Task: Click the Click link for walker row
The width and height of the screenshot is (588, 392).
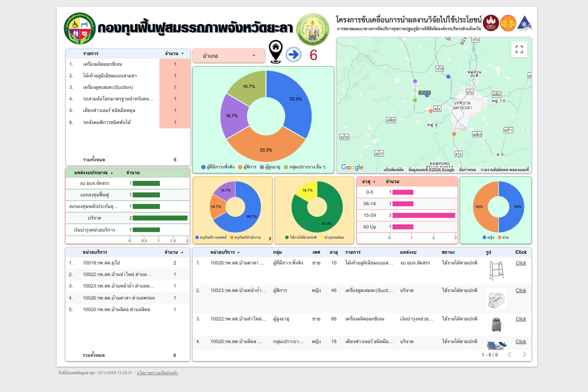Action: [x=521, y=263]
